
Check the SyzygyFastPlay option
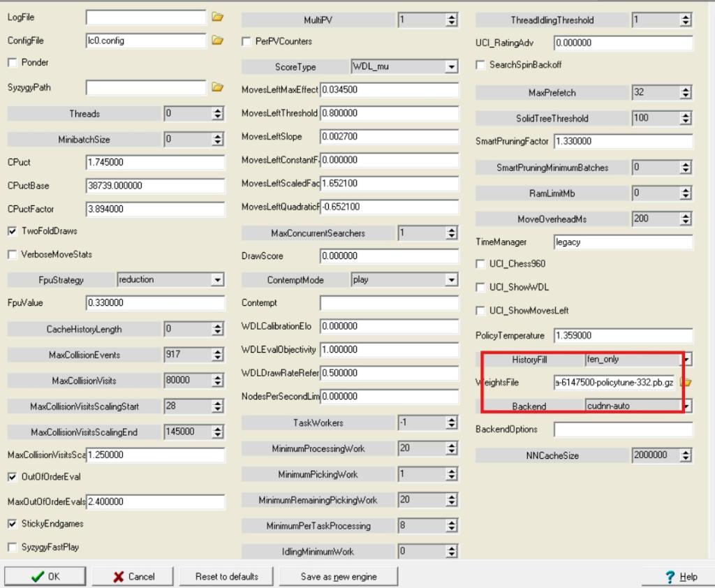coord(13,547)
